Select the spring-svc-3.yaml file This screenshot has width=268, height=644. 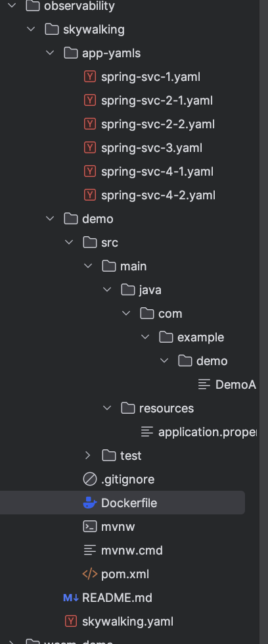(x=152, y=148)
